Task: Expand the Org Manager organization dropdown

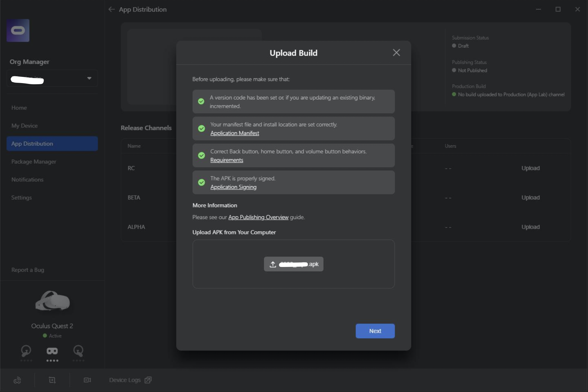Action: pyautogui.click(x=89, y=78)
